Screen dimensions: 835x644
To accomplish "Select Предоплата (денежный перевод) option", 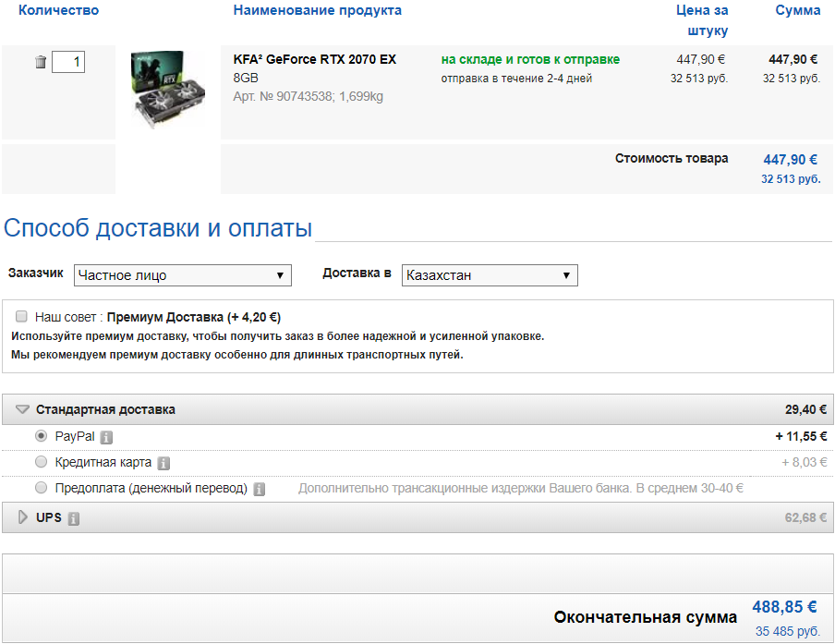I will 41,488.
